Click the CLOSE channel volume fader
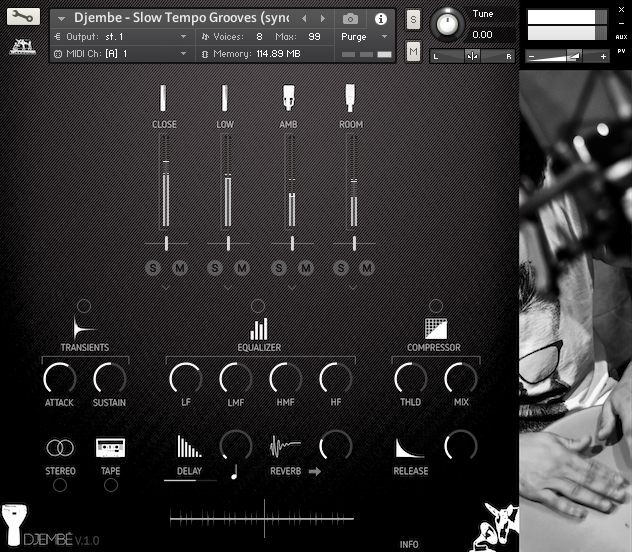Viewport: 632px width, 552px height. [x=166, y=181]
